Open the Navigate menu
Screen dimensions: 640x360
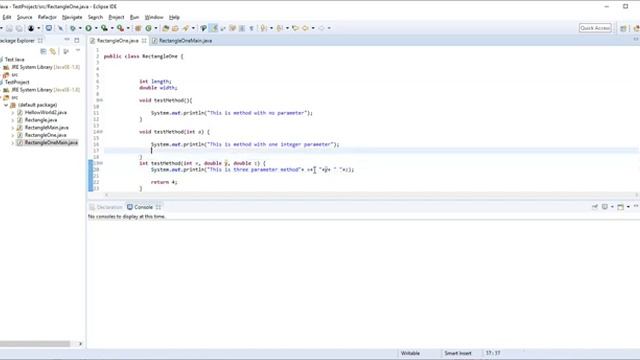click(72, 17)
